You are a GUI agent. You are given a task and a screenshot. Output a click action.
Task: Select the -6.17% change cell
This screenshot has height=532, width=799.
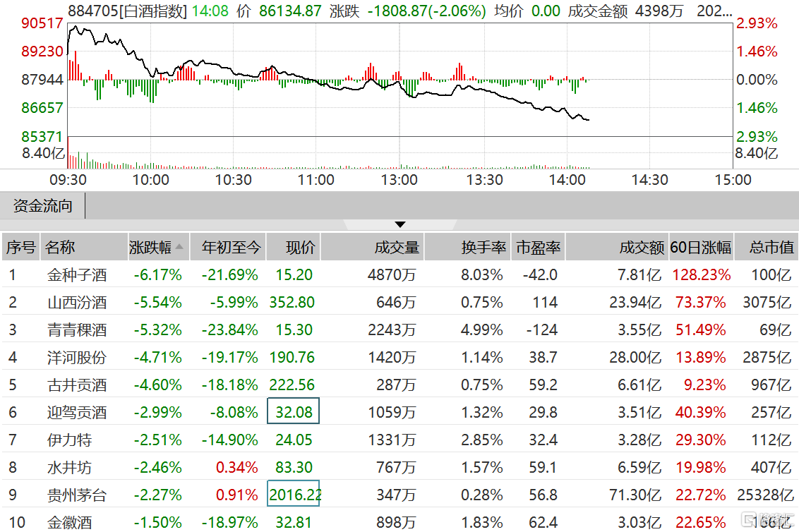point(158,274)
